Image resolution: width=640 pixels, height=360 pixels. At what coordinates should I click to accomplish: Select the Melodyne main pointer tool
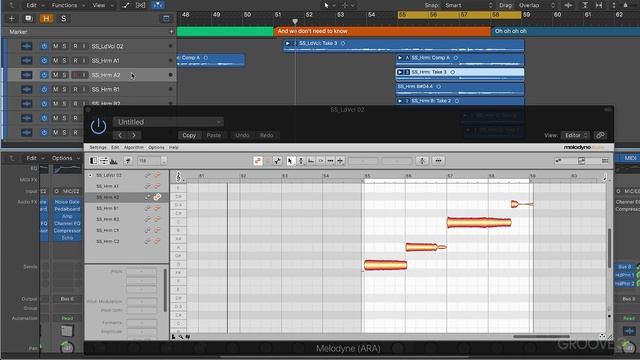pyautogui.click(x=290, y=161)
